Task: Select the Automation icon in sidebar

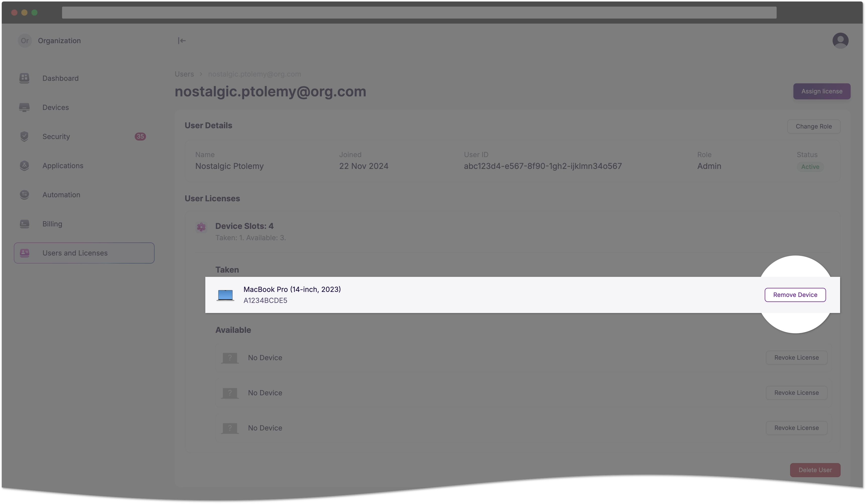Action: click(25, 195)
